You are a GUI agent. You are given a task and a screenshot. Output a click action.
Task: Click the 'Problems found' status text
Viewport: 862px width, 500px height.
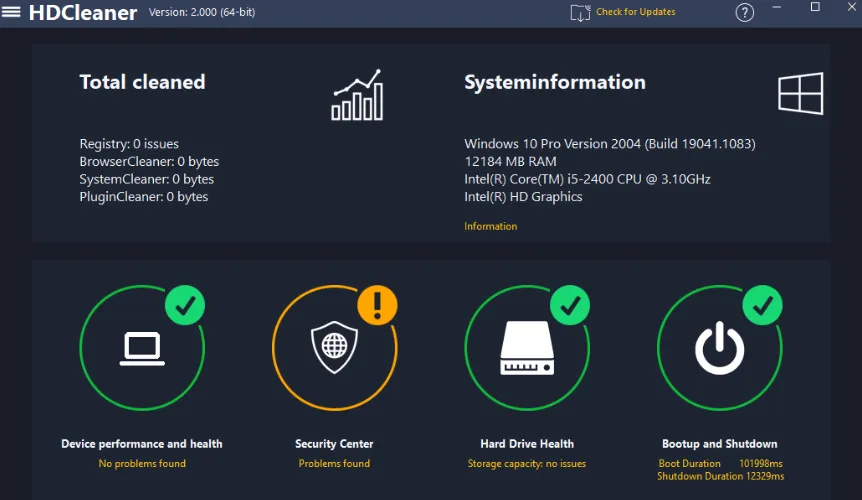click(x=334, y=464)
